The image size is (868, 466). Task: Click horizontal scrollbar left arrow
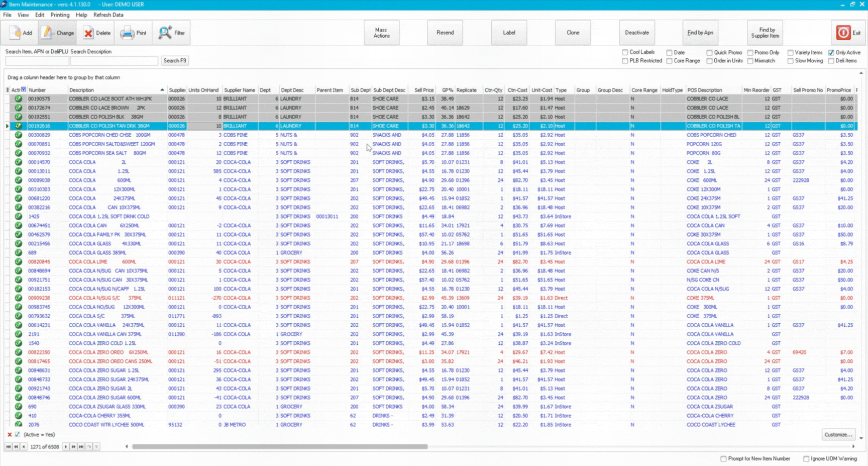point(127,446)
